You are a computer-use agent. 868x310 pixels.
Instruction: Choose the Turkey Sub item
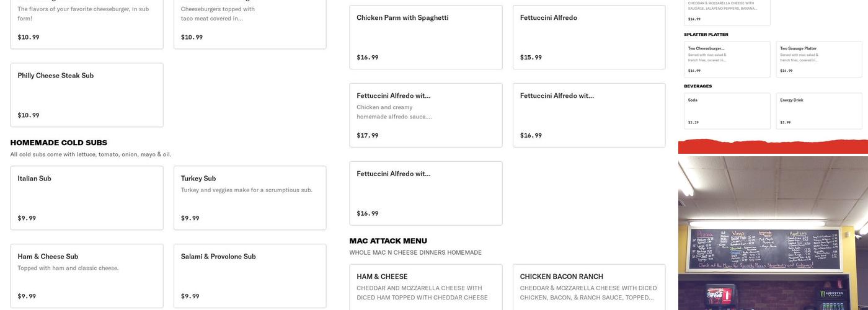(250, 198)
